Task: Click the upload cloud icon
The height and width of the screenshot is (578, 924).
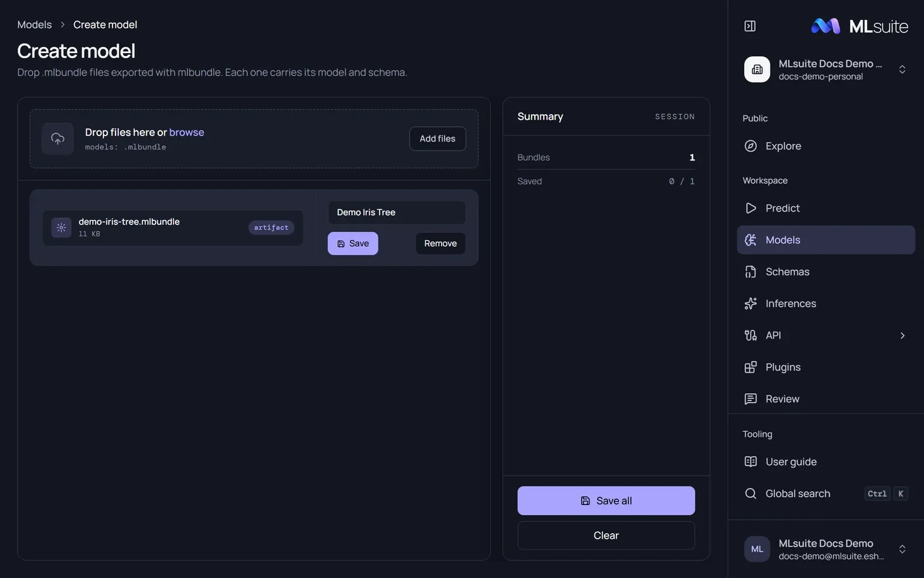Action: click(x=58, y=138)
